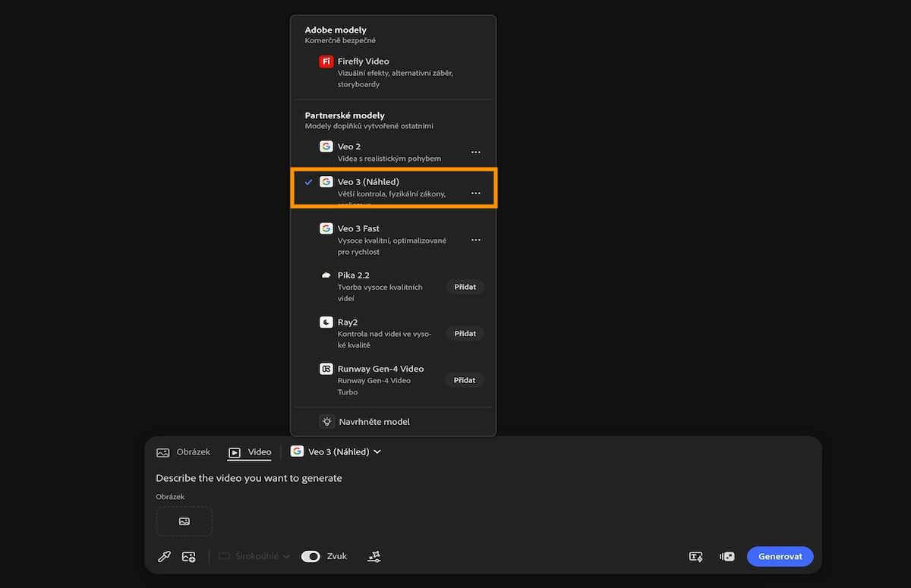Click the text prompt enhance icon
The width and height of the screenshot is (911, 588).
696,556
